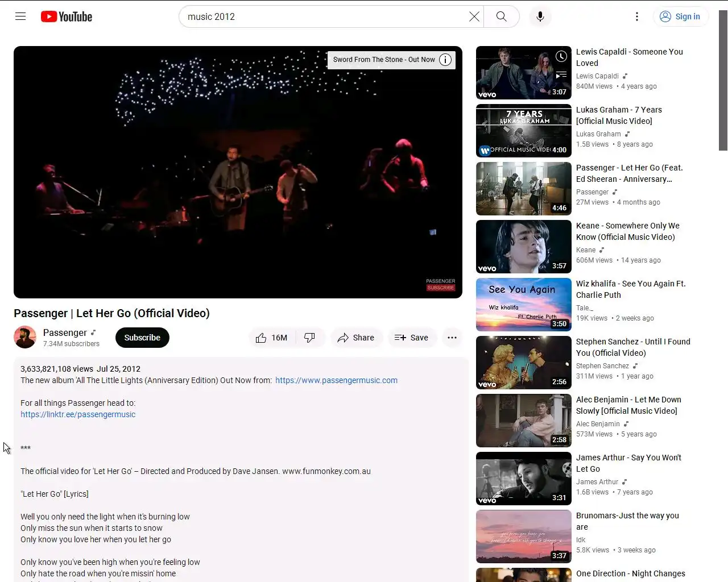Click the Sign in button
Viewport: 728px width, 582px height.
click(x=680, y=16)
